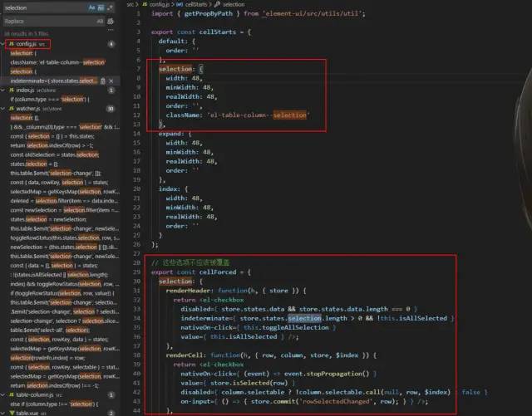Collapse watcher.js search results group
Image resolution: width=532 pixels, height=416 pixels.
pyautogui.click(x=2, y=108)
